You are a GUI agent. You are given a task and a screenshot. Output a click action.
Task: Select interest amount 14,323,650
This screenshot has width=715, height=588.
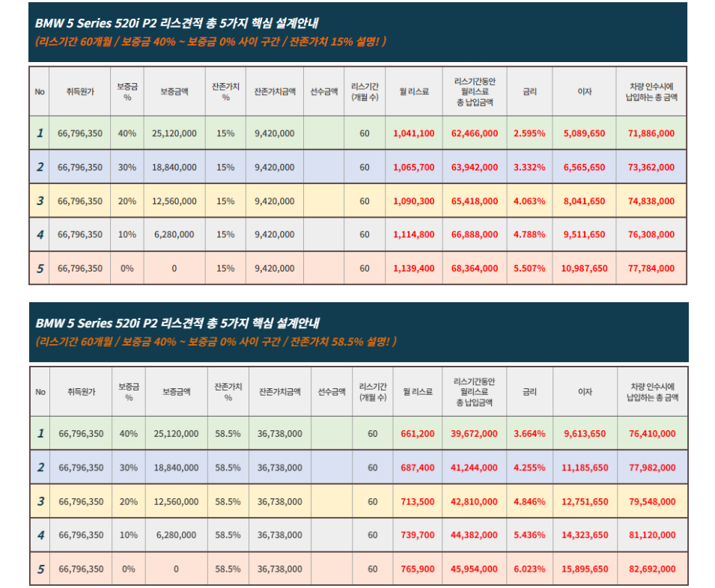(585, 535)
